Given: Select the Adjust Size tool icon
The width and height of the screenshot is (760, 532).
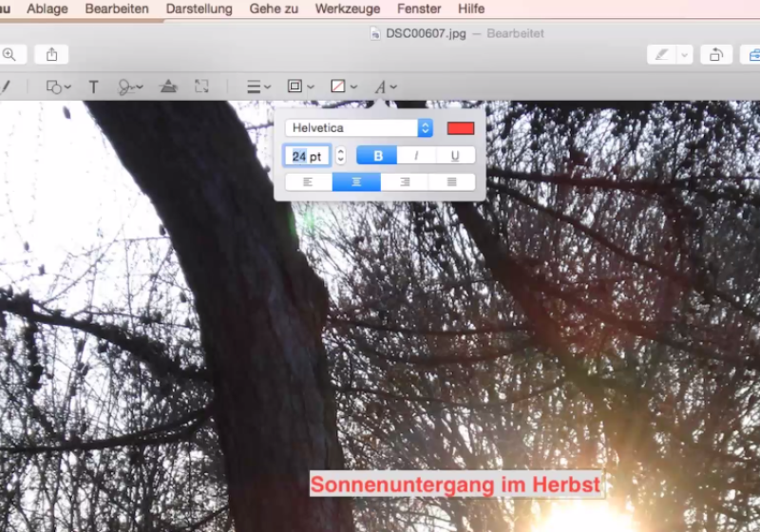Looking at the screenshot, I should tap(201, 86).
